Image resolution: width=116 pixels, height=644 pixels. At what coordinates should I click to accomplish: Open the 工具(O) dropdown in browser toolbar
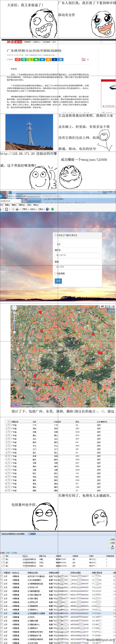coord(41,209)
